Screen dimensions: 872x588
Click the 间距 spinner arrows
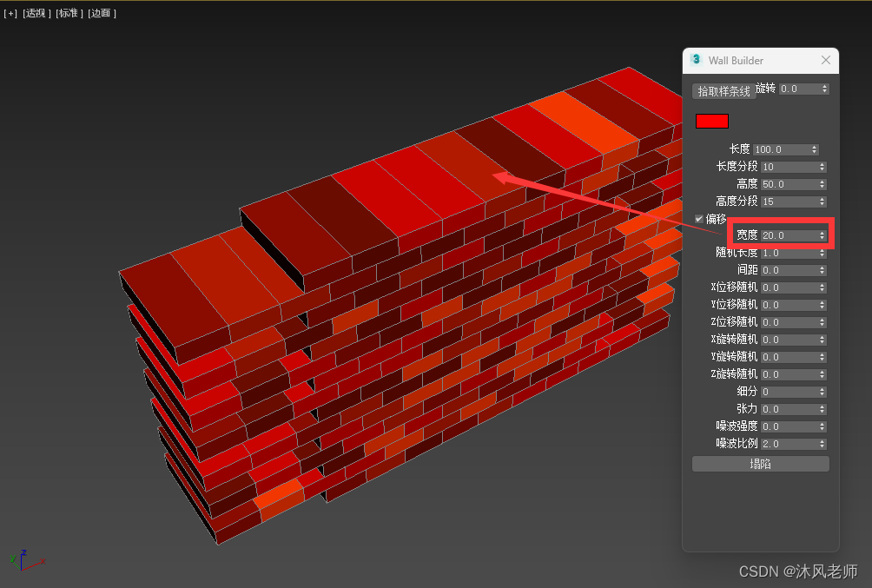(x=822, y=270)
